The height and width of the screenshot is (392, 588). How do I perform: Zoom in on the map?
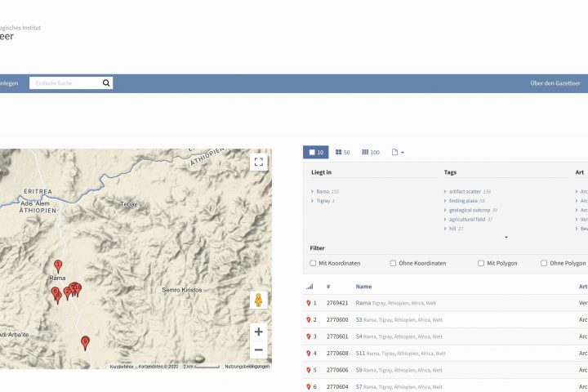click(x=258, y=332)
